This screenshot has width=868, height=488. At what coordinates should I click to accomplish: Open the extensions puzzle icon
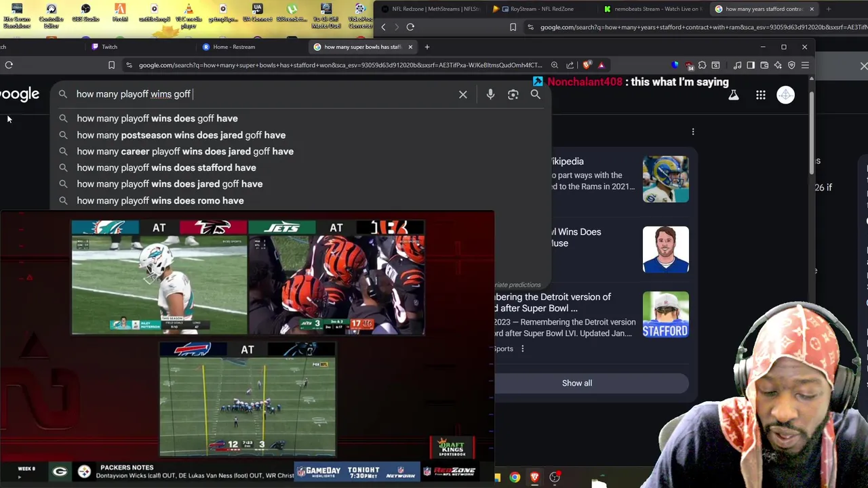point(702,65)
